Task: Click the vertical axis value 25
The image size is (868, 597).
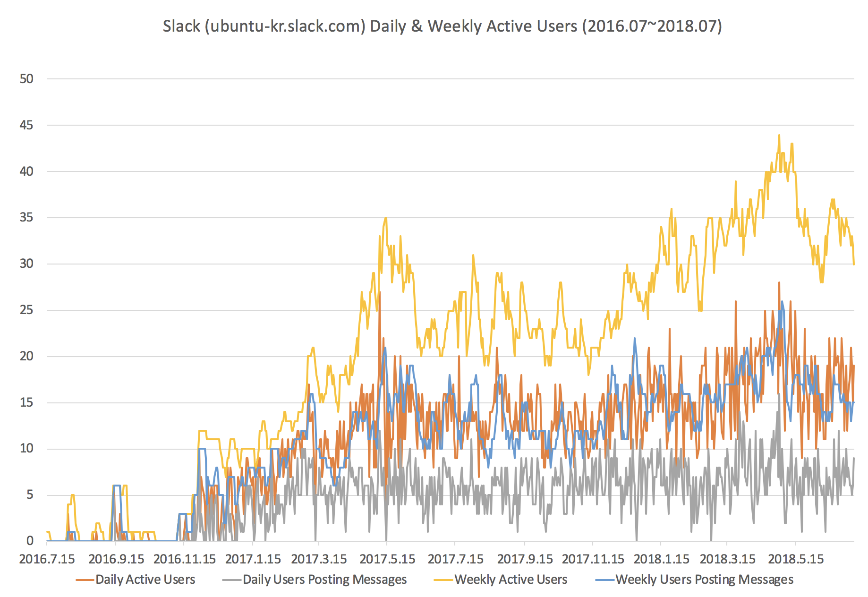Action: (27, 311)
